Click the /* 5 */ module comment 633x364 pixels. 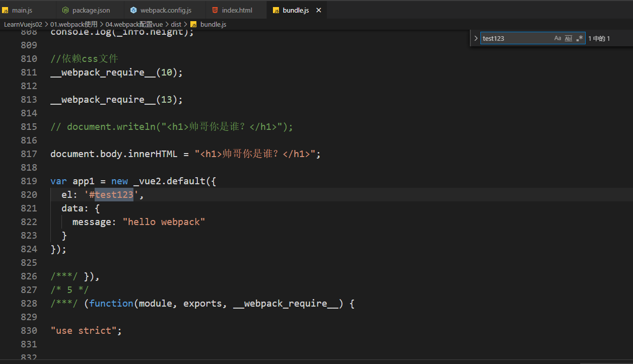point(69,290)
